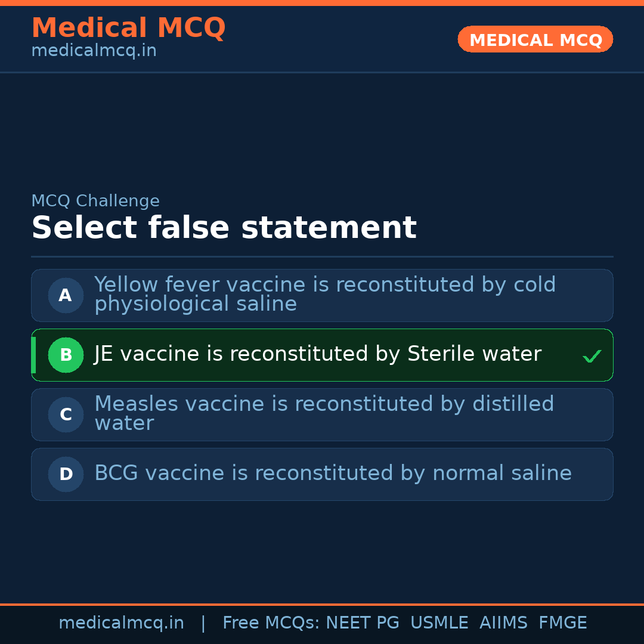Click AIIMS in the footer
The image size is (644, 644).
coord(503,623)
